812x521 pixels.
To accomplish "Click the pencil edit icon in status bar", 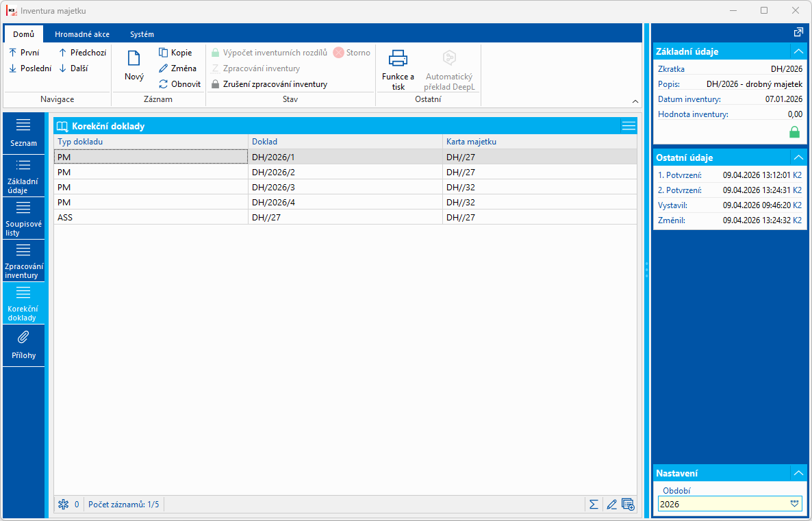I will 611,504.
